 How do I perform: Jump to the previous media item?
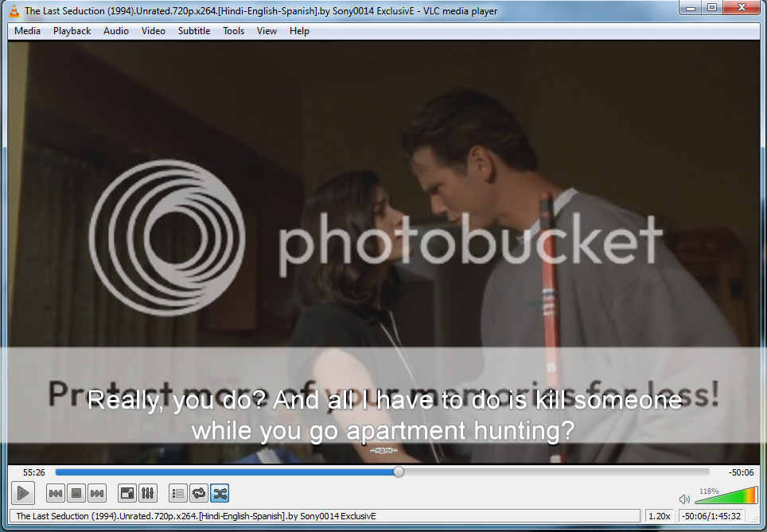pos(55,493)
